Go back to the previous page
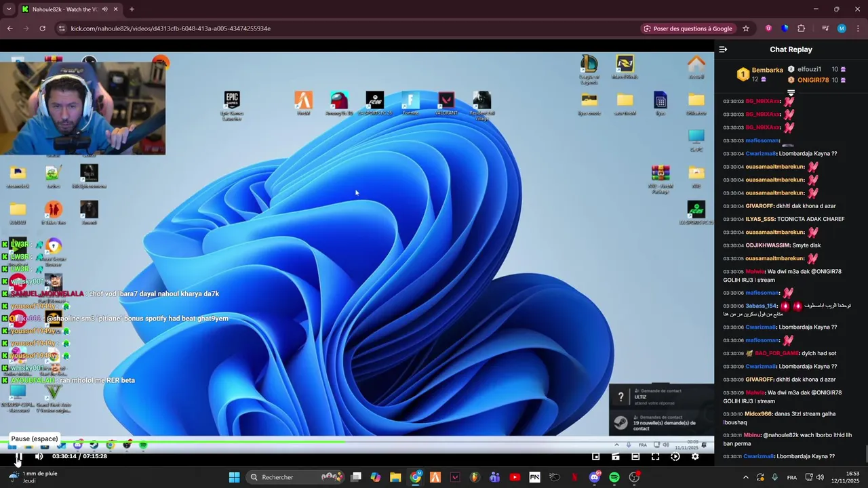Screen dimensions: 868x488 10,28
